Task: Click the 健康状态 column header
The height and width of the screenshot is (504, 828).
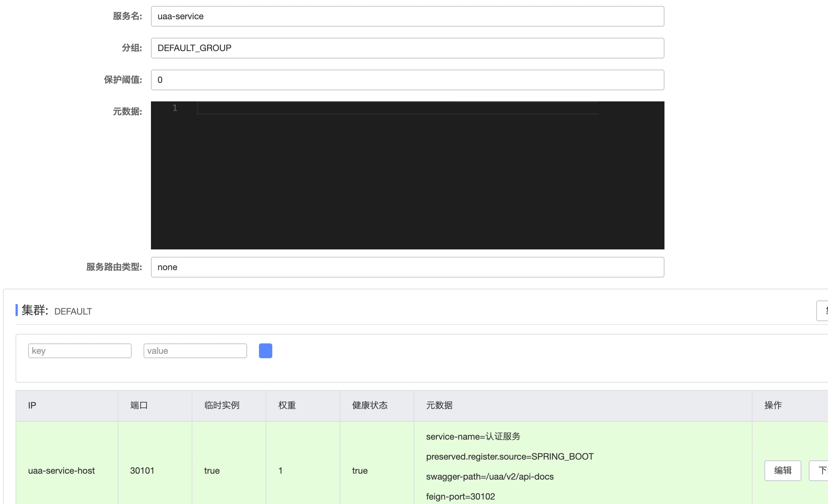Action: 370,406
